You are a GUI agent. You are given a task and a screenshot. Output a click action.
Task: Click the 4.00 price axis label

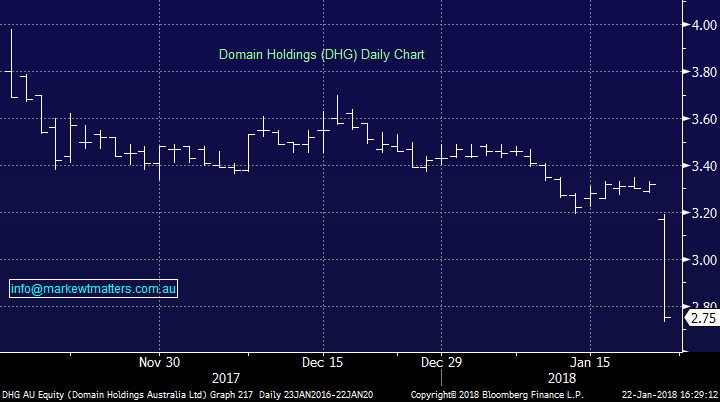coord(704,25)
